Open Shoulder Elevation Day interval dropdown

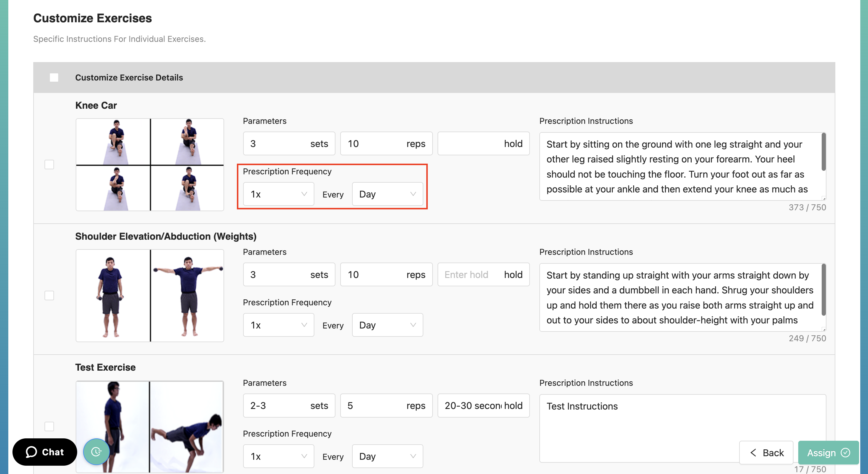coord(387,325)
